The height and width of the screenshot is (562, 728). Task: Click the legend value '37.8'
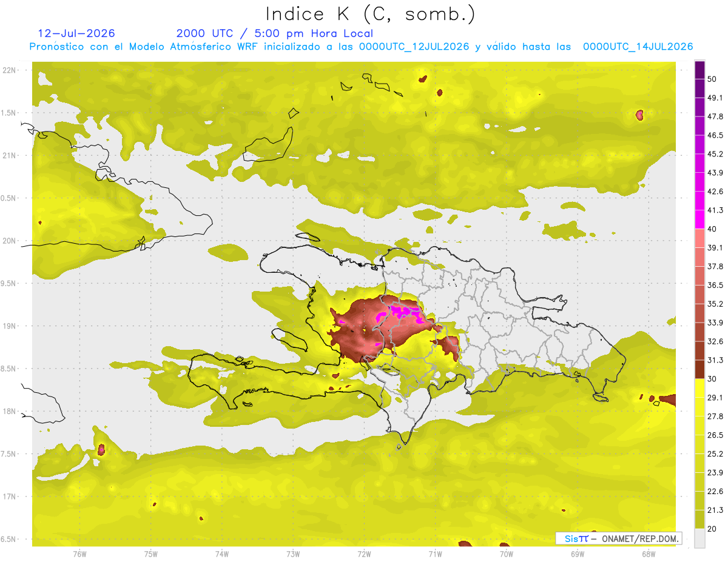click(x=715, y=266)
